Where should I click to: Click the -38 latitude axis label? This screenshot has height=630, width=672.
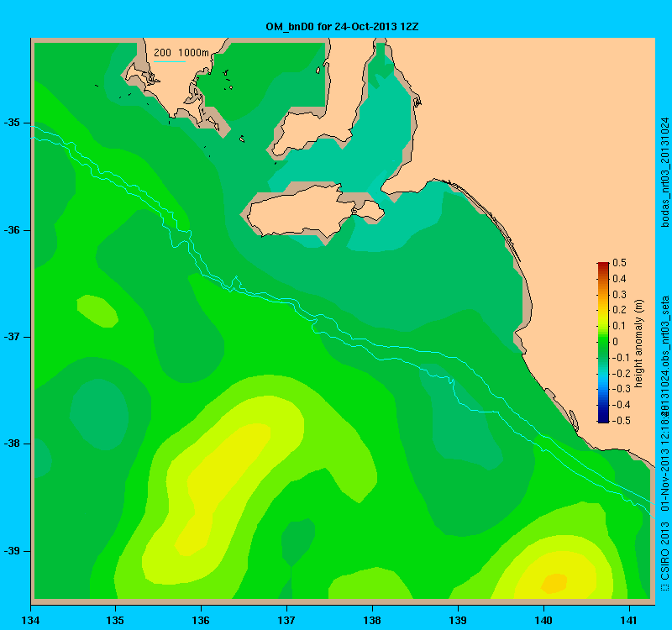click(12, 444)
